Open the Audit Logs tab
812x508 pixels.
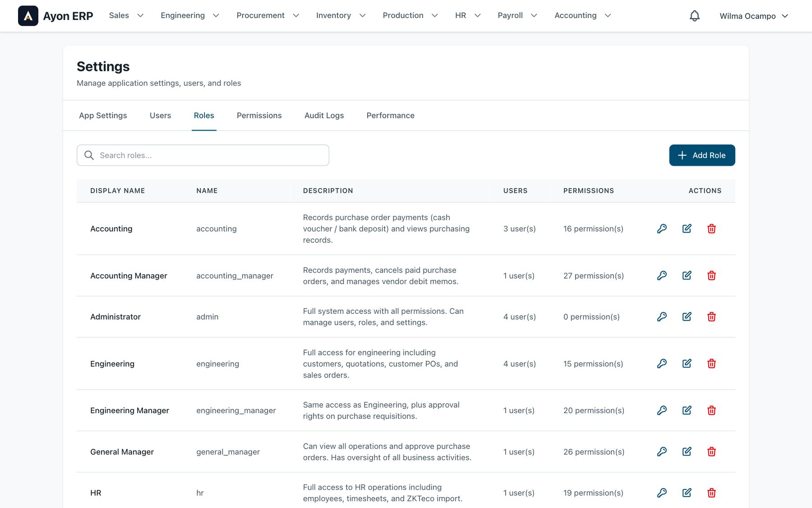pyautogui.click(x=324, y=116)
